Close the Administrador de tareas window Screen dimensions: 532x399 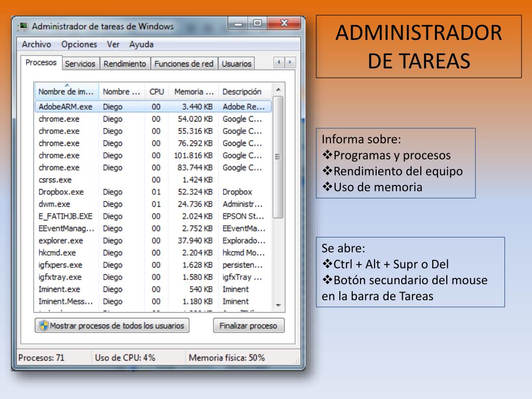pos(284,23)
